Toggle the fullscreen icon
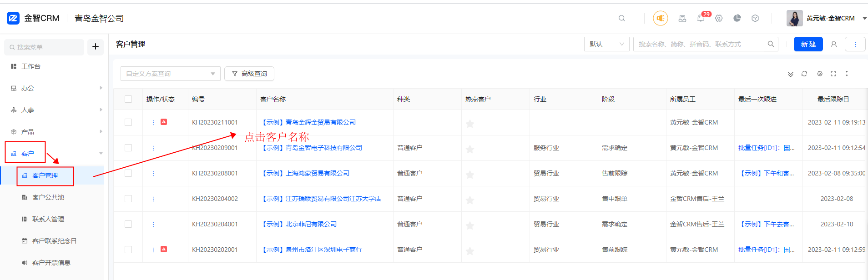The image size is (868, 280). pos(833,74)
